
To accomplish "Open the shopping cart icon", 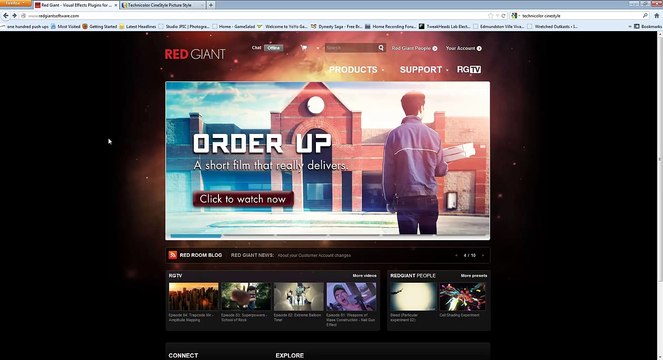I will tap(304, 48).
